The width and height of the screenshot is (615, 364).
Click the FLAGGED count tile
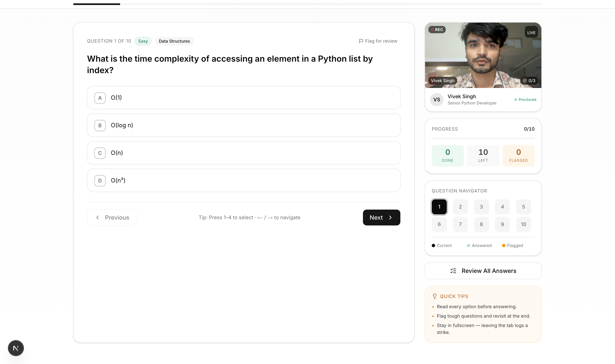518,155
